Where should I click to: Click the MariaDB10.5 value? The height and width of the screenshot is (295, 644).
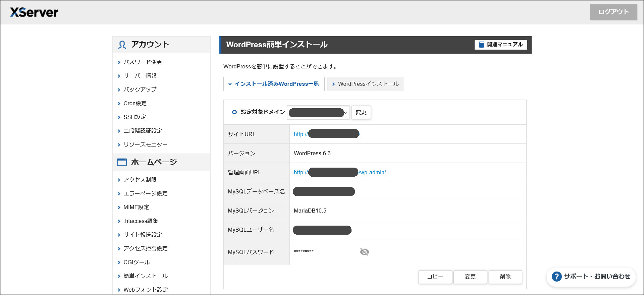click(310, 211)
